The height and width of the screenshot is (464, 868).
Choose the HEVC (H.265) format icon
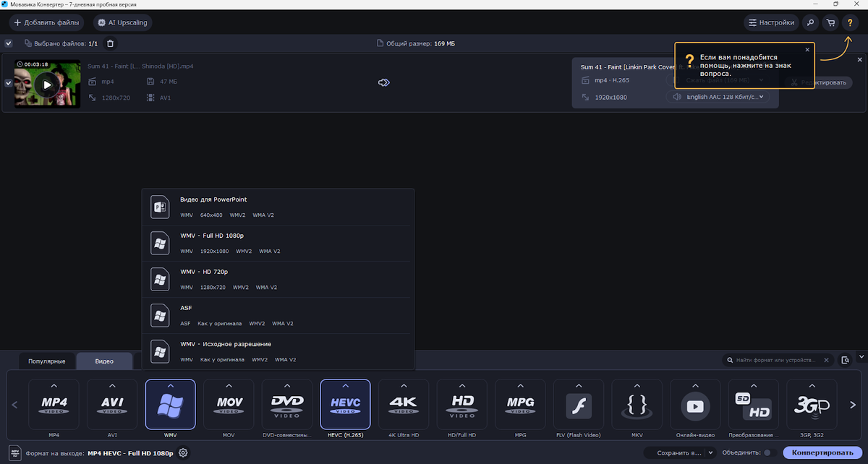345,405
